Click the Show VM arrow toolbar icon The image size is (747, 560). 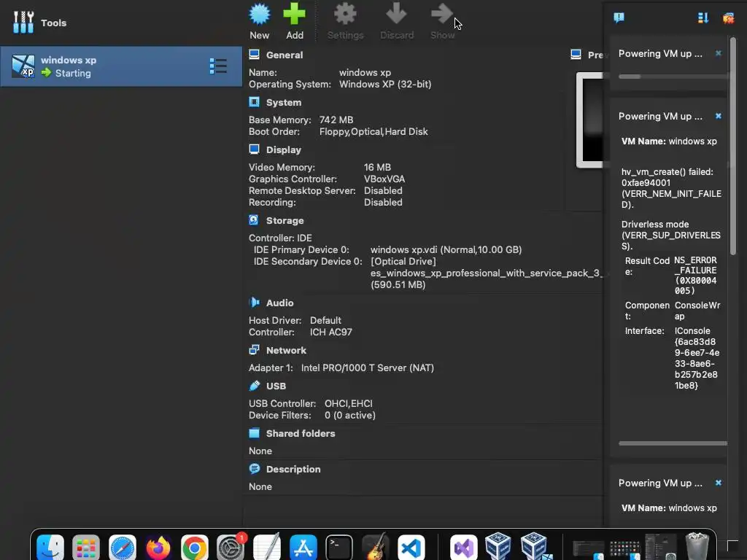point(442,15)
